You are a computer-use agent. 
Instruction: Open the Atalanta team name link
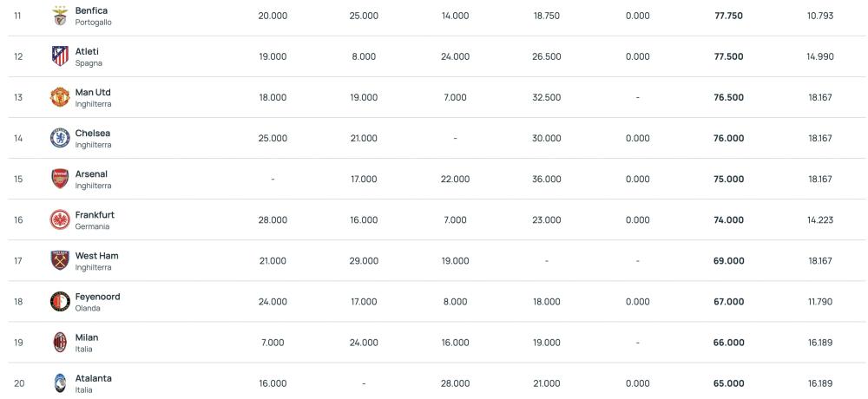(x=94, y=378)
